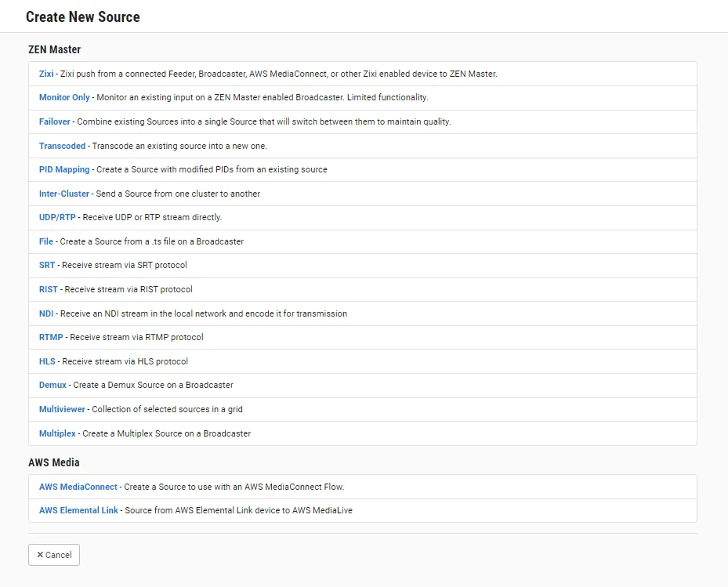Click text "Create a Multiplex Source on a Broadcaster"
Image resolution: width=728 pixels, height=587 pixels.
(167, 433)
